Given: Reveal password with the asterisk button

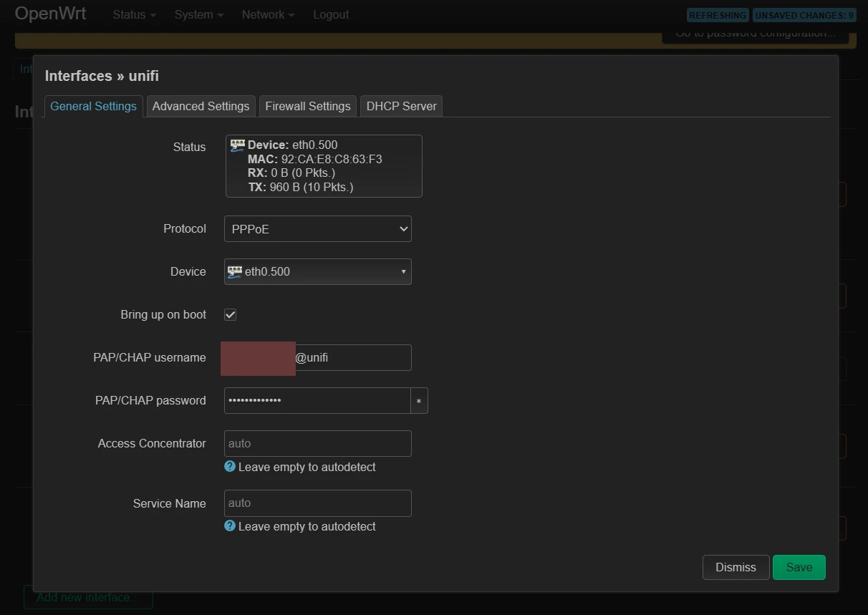Looking at the screenshot, I should (x=419, y=401).
